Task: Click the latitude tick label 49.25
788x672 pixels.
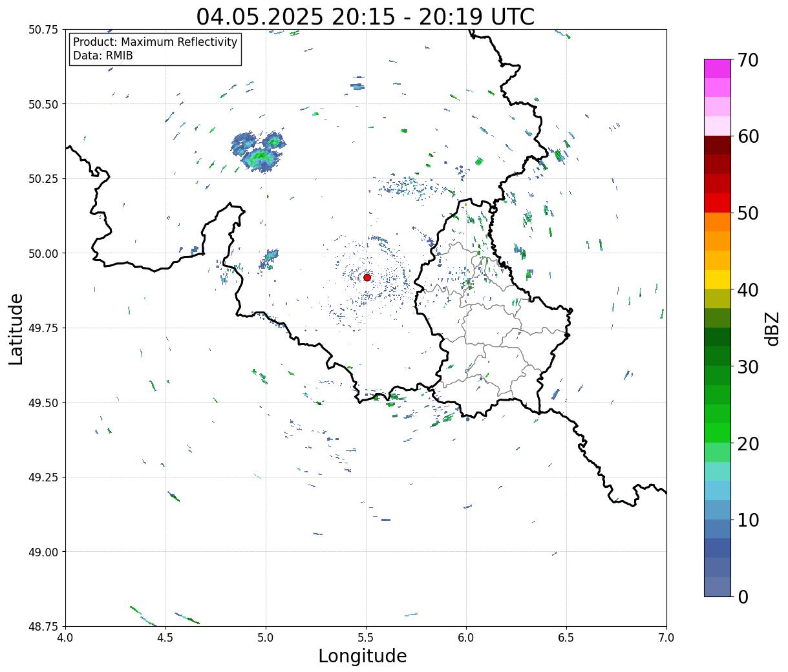Action: 43,478
